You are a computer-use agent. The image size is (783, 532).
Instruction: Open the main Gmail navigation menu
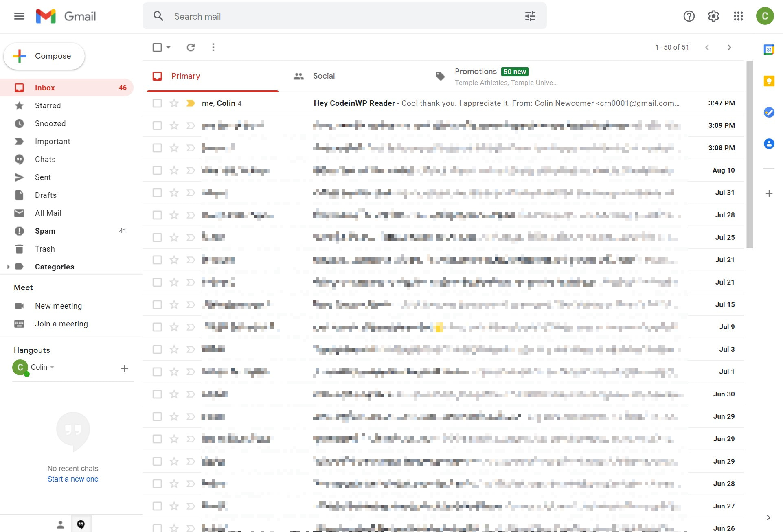pyautogui.click(x=19, y=16)
